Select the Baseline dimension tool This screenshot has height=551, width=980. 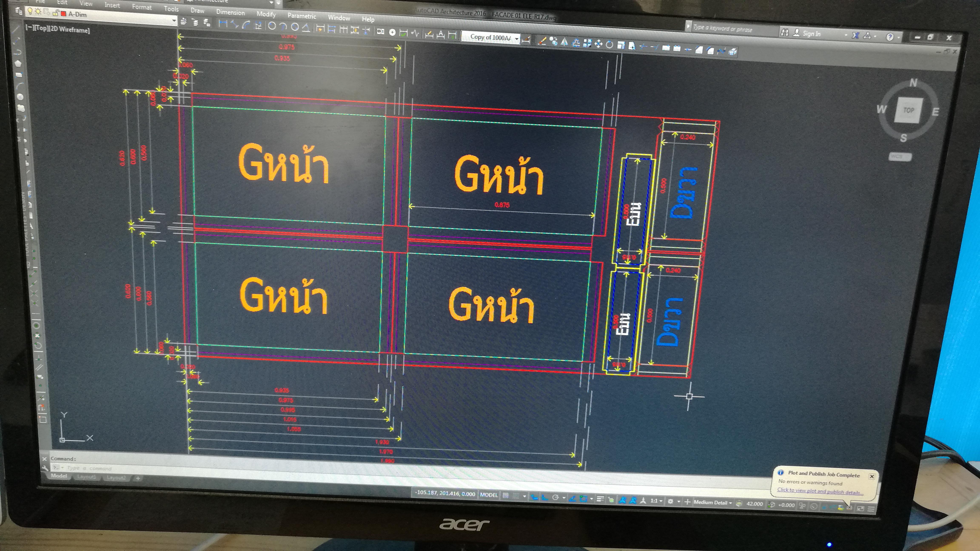[x=332, y=29]
